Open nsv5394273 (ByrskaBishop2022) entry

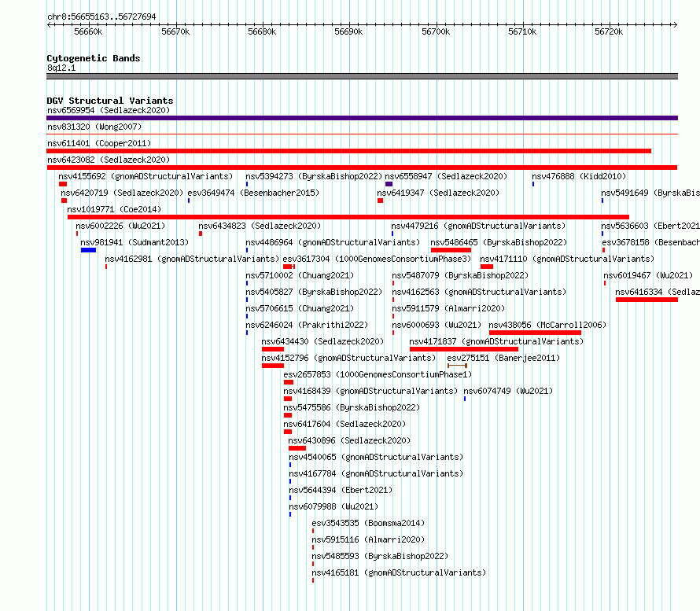coord(314,176)
